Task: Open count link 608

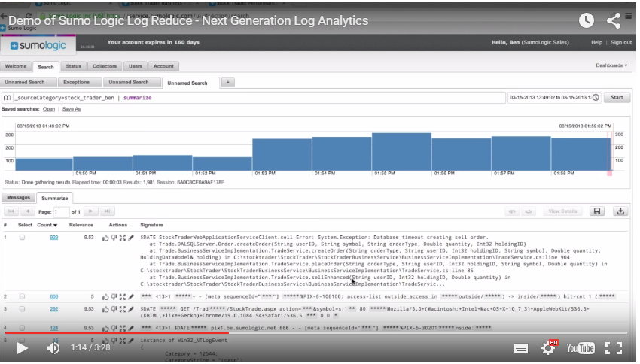Action: click(54, 297)
